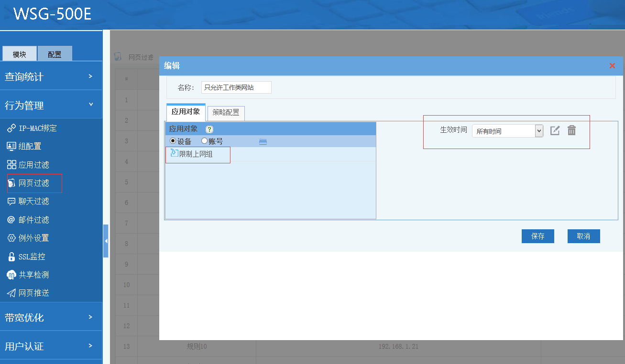Viewport: 625px width, 364px height.
Task: Open SSL监控 sidebar item
Action: (x=32, y=257)
